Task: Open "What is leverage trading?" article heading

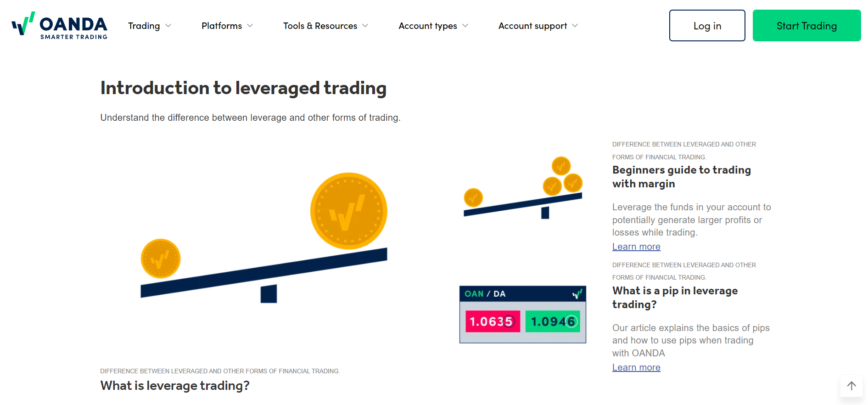Action: point(175,386)
